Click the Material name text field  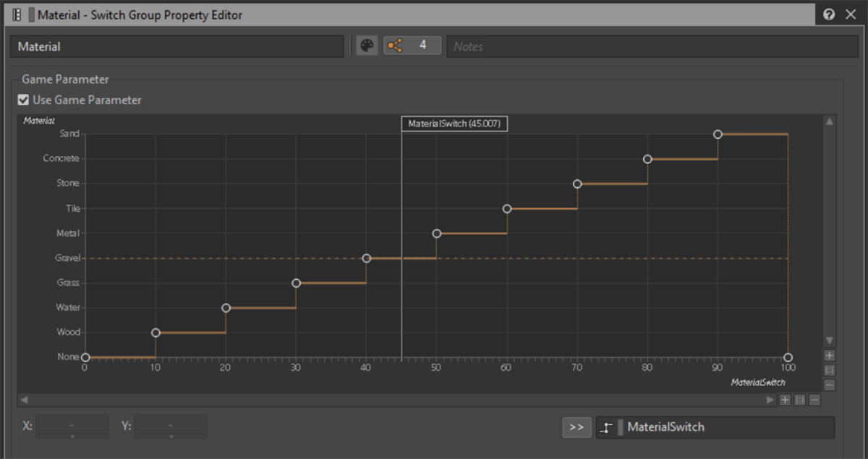tap(176, 46)
